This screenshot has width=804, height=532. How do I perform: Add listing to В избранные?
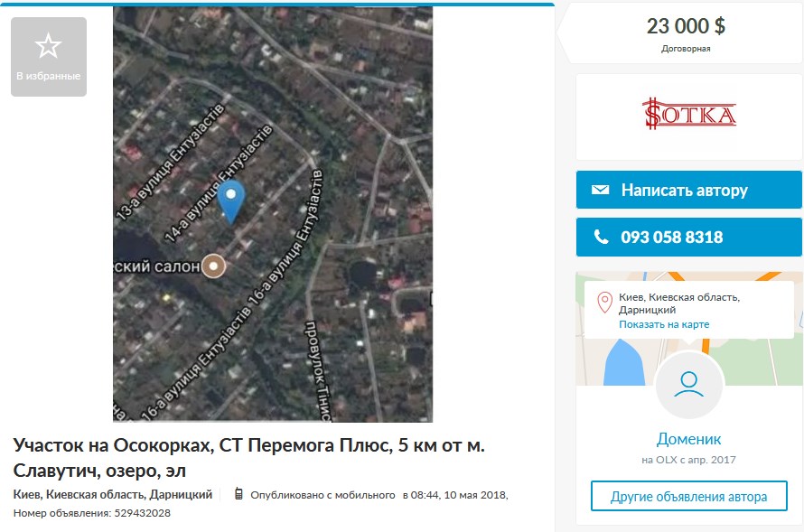click(x=49, y=57)
